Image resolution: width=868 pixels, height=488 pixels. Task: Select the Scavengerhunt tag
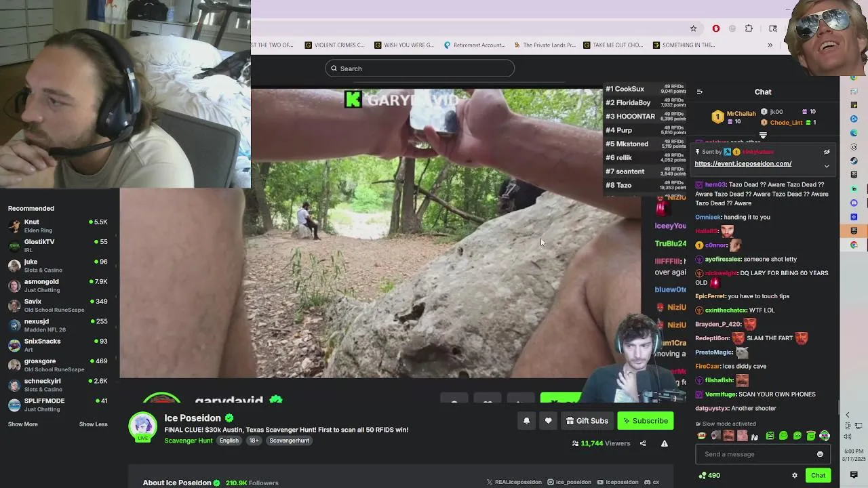pos(290,441)
